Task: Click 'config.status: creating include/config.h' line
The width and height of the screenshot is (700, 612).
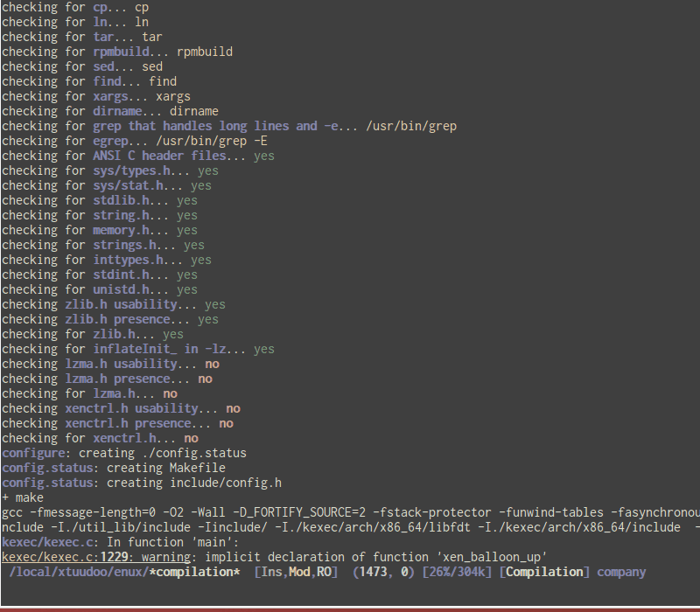Action: [142, 483]
